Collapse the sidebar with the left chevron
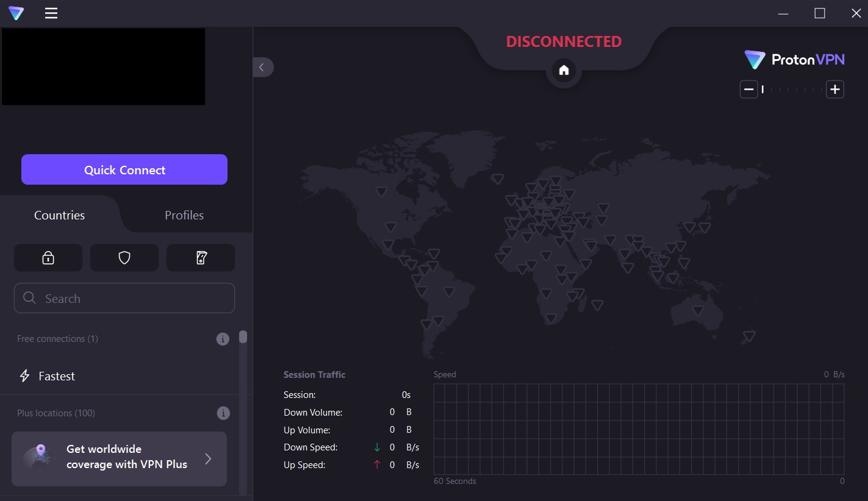 click(262, 67)
